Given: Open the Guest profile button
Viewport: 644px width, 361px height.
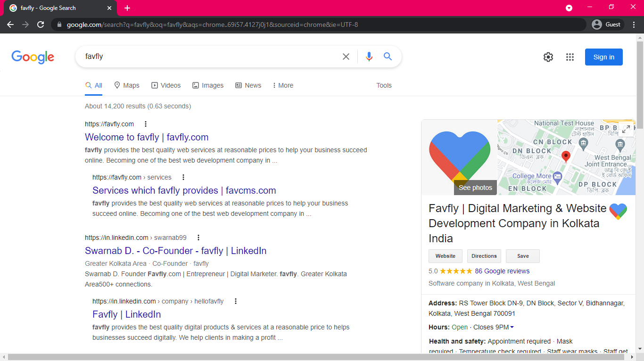Looking at the screenshot, I should tap(607, 25).
